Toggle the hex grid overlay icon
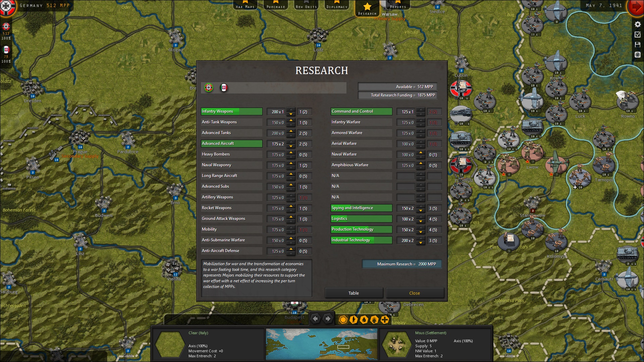 (x=343, y=320)
